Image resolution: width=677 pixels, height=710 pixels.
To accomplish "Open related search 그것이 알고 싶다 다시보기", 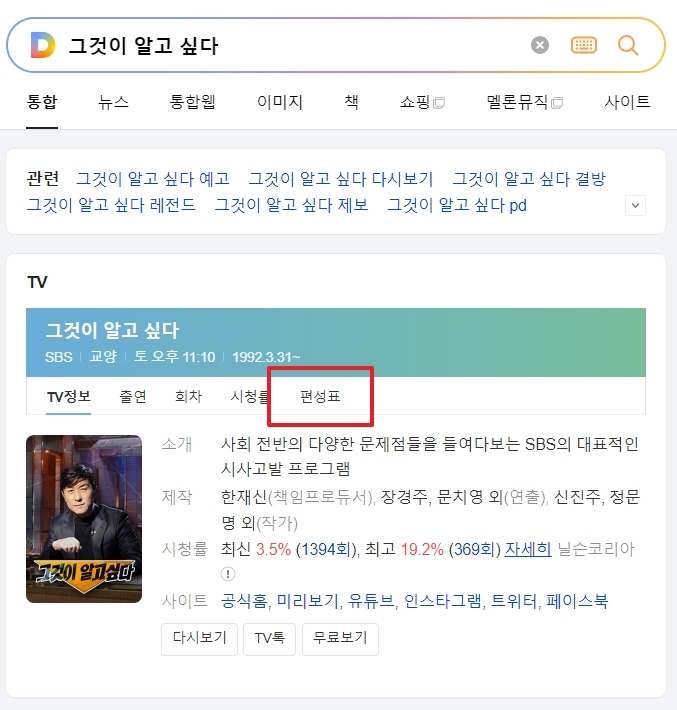I will 341,179.
